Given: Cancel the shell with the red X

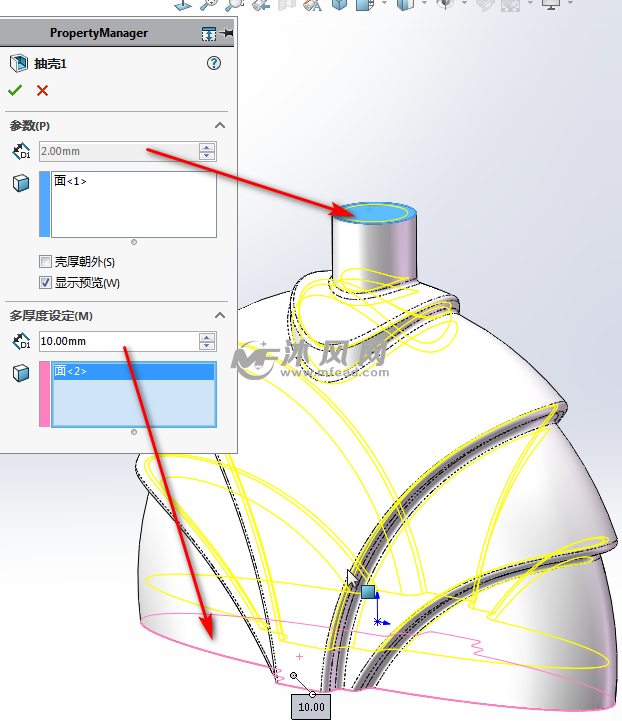Looking at the screenshot, I should (42, 91).
